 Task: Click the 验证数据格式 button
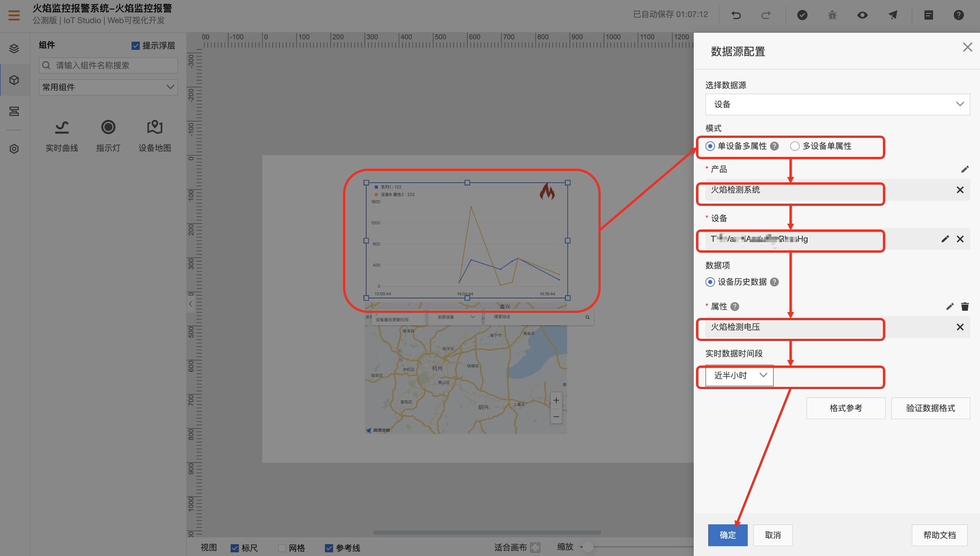pos(930,408)
